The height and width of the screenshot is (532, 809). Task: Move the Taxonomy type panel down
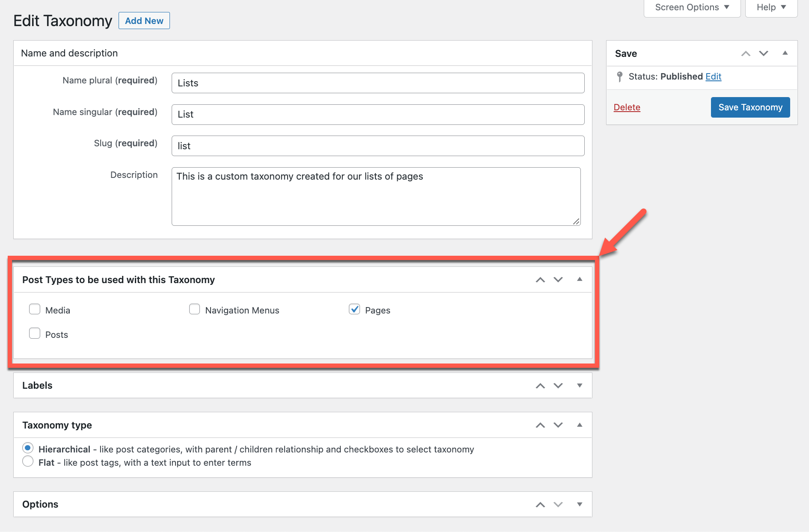pyautogui.click(x=558, y=425)
